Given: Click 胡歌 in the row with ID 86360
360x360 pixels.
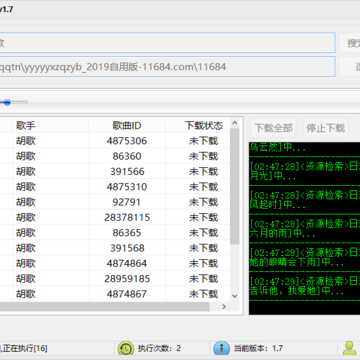Looking at the screenshot, I should click(26, 156).
